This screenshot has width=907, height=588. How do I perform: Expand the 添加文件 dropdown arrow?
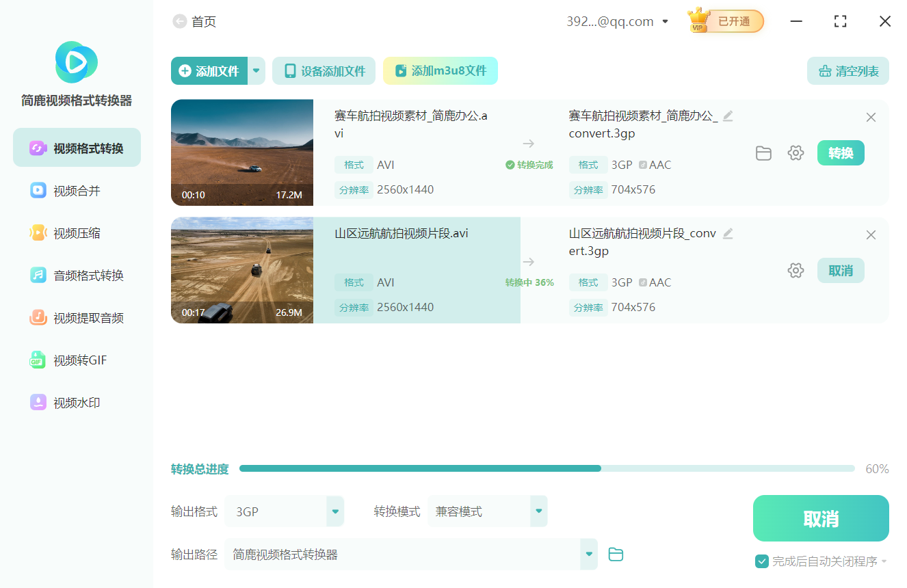(x=257, y=70)
